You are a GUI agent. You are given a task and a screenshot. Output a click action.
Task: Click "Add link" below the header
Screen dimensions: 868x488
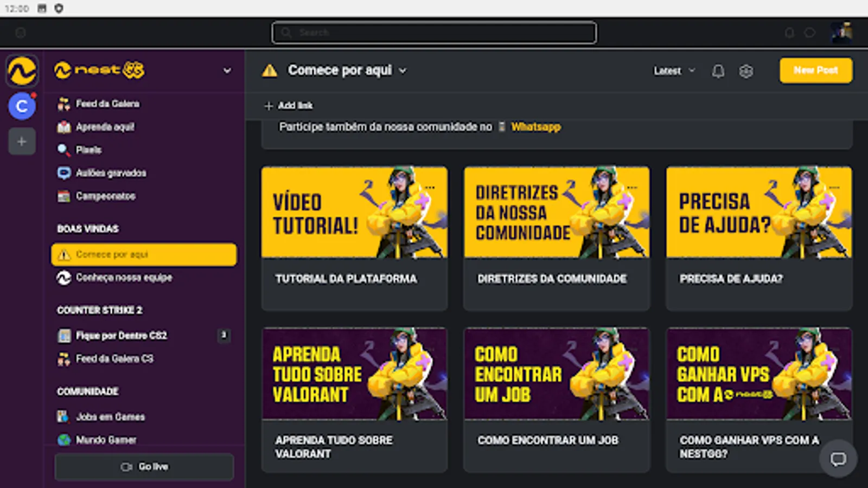pyautogui.click(x=289, y=106)
